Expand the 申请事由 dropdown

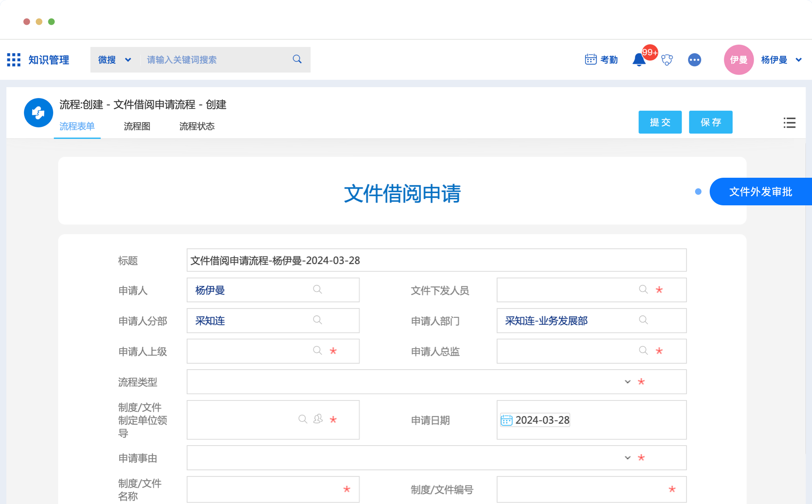click(628, 458)
